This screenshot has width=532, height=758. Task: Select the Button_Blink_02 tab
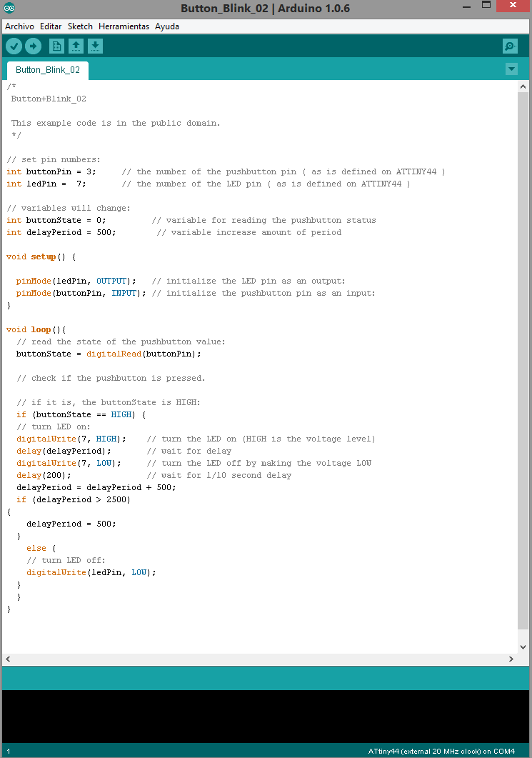click(47, 70)
